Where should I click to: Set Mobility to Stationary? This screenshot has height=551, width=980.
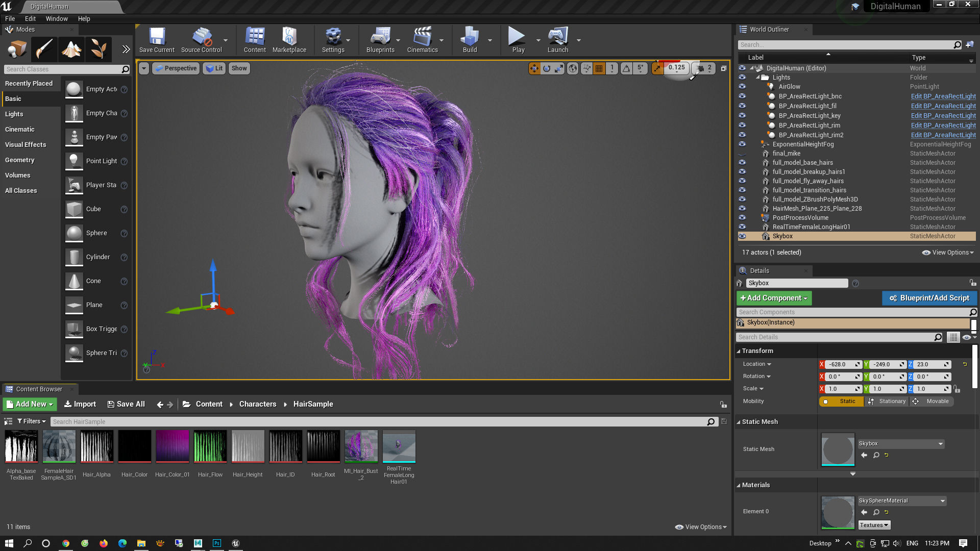(x=888, y=402)
